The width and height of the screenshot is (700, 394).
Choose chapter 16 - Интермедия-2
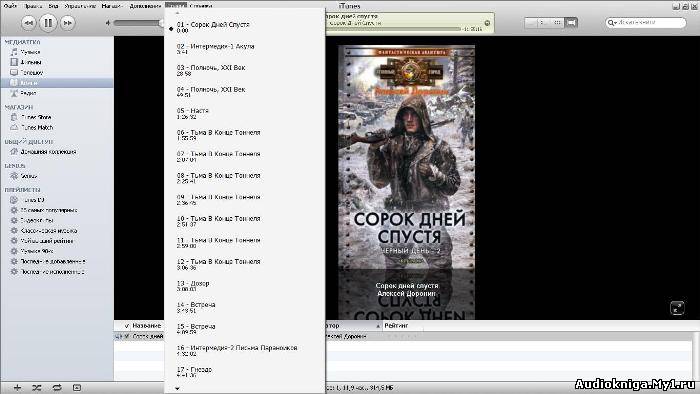click(237, 350)
